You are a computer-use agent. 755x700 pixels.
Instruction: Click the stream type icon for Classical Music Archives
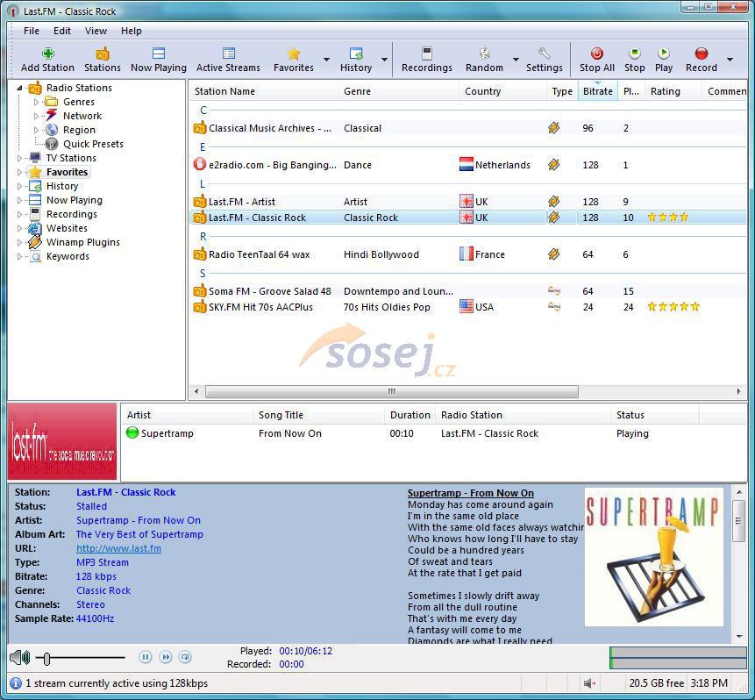[553, 128]
